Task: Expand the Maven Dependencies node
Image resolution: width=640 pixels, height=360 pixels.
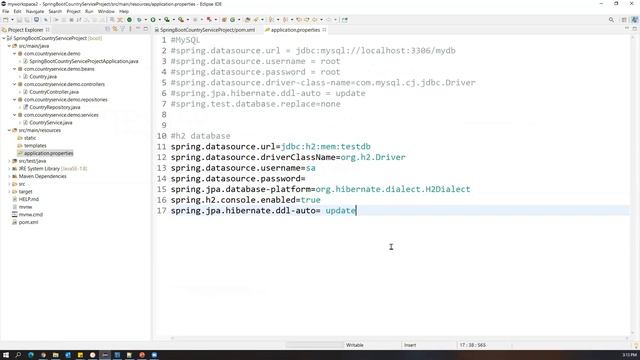Action: pos(9,176)
